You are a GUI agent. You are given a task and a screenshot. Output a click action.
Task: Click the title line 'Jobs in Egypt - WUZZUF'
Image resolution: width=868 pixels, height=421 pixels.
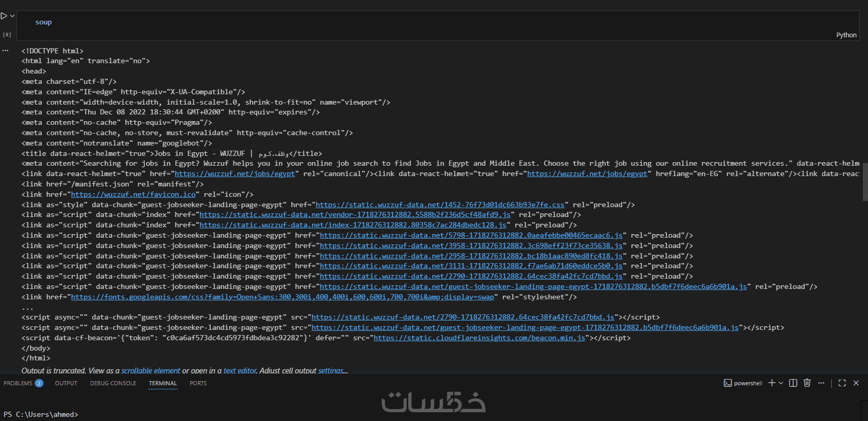(172, 153)
